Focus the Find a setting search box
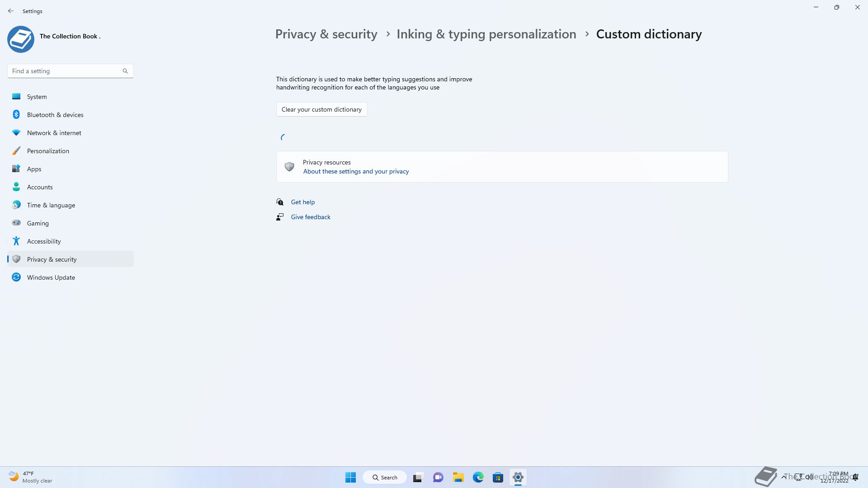Screen dimensions: 868x488 coord(70,71)
